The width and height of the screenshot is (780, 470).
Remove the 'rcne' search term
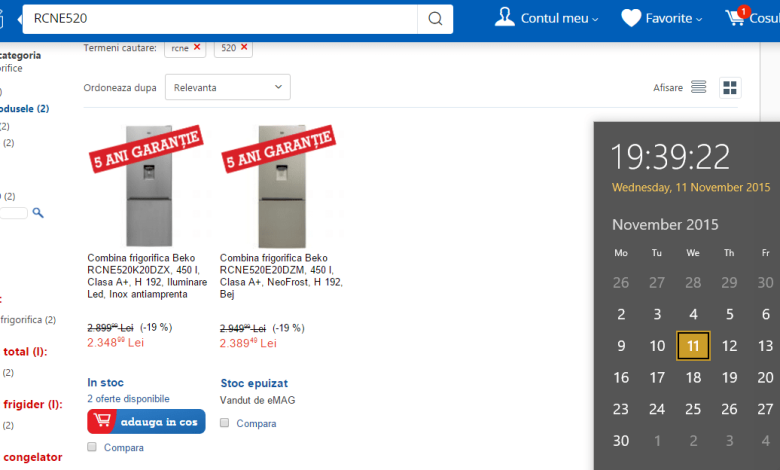[x=197, y=47]
